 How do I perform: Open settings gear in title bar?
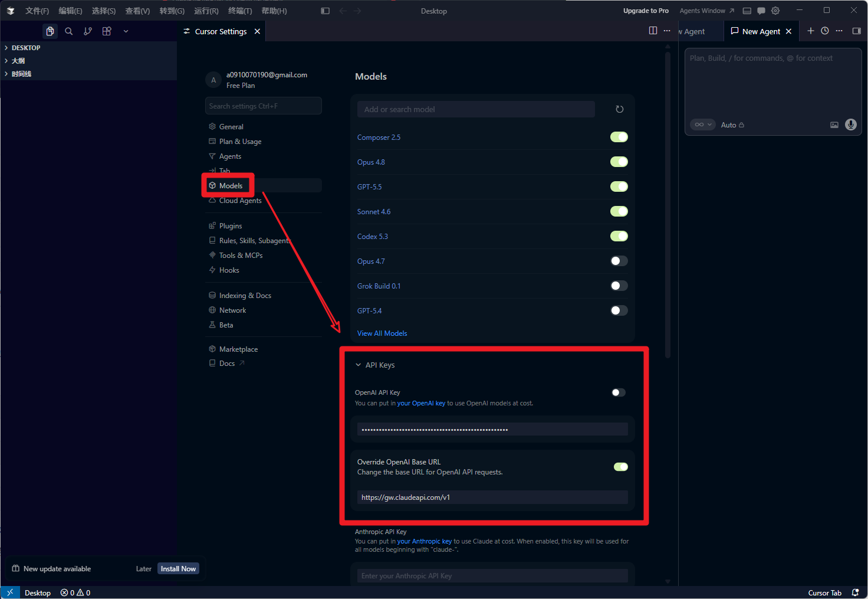click(775, 11)
